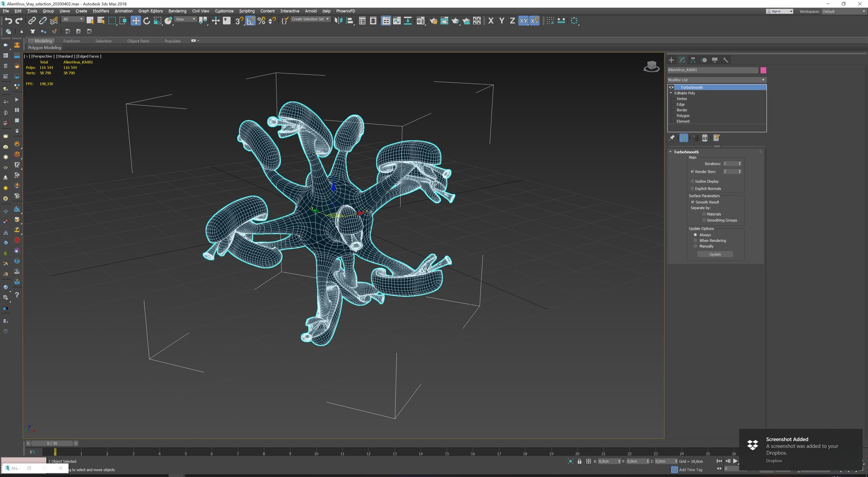This screenshot has height=477, width=868.
Task: Click the pink object color swatch
Action: 763,70
